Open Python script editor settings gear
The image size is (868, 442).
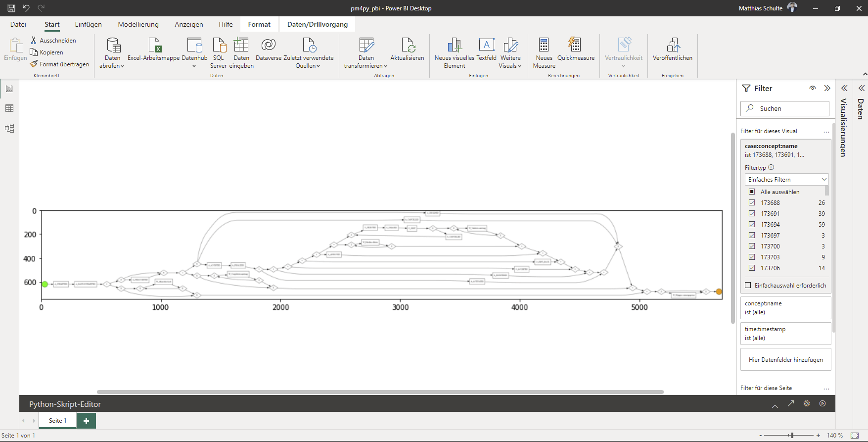click(x=807, y=403)
